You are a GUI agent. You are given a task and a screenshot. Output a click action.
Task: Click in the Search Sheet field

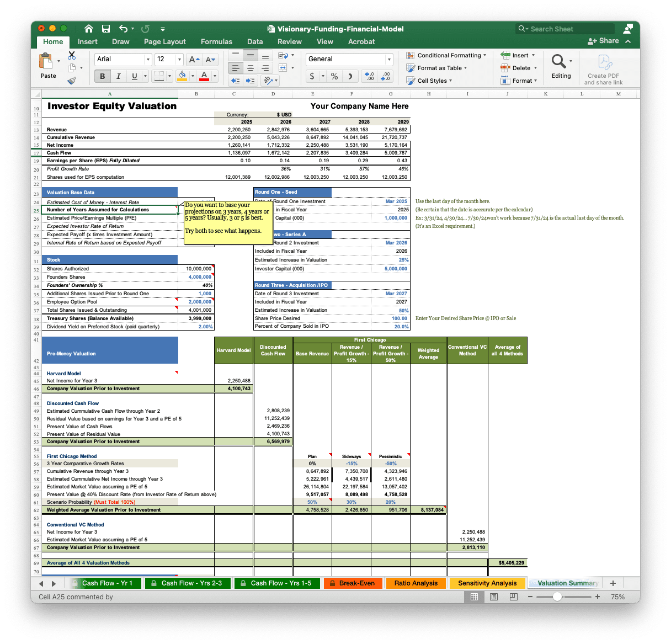click(568, 29)
